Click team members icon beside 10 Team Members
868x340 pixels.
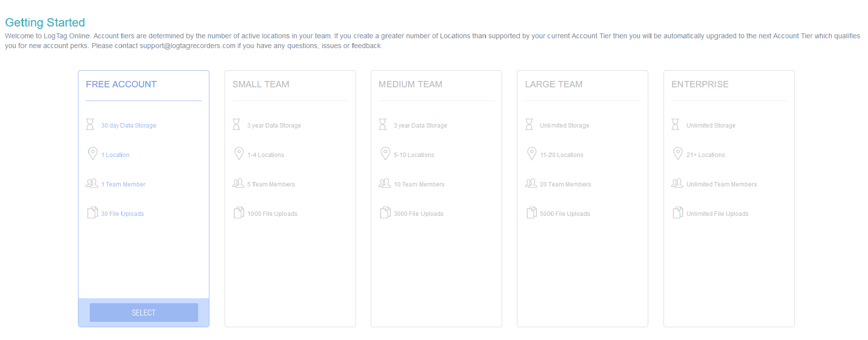[384, 183]
